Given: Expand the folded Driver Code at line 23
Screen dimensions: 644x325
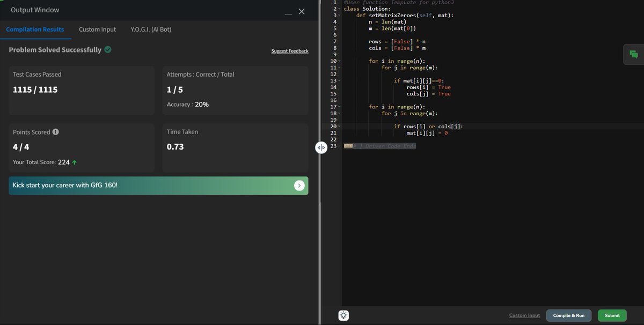Looking at the screenshot, I should click(x=340, y=146).
